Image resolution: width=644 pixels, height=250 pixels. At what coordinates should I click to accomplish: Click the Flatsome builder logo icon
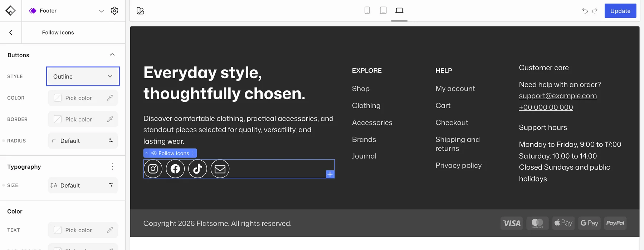[x=10, y=11]
